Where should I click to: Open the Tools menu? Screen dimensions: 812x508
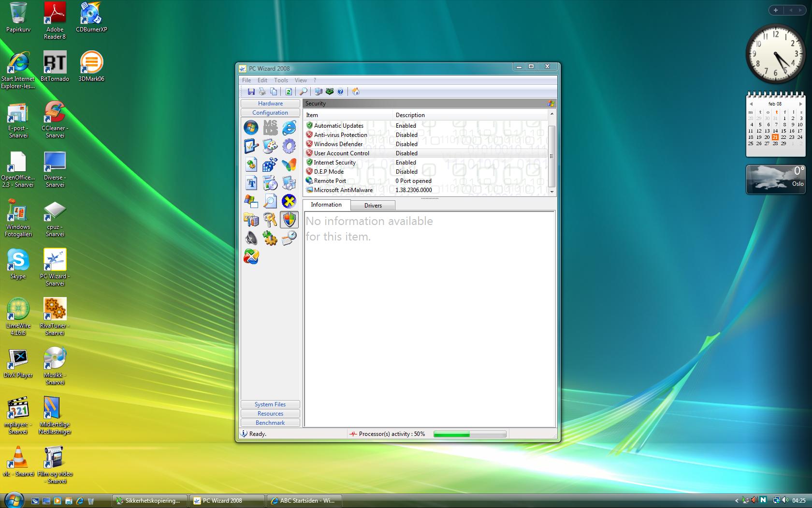pyautogui.click(x=281, y=80)
